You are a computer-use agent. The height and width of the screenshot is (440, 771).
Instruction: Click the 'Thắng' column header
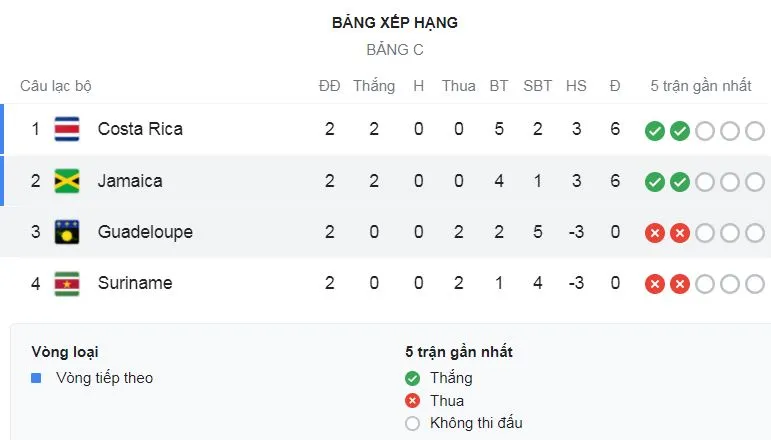374,86
